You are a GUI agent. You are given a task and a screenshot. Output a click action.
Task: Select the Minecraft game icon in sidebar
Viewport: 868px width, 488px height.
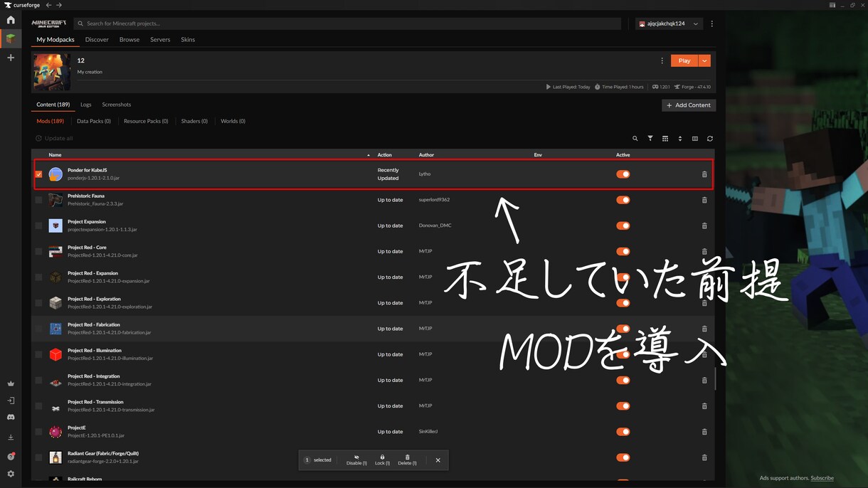[x=11, y=38]
